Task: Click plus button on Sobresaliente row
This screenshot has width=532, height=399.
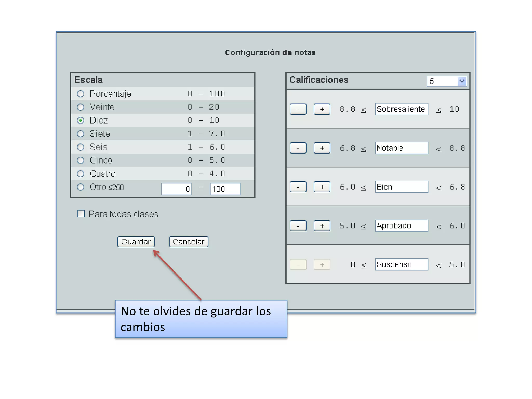Action: [x=322, y=109]
